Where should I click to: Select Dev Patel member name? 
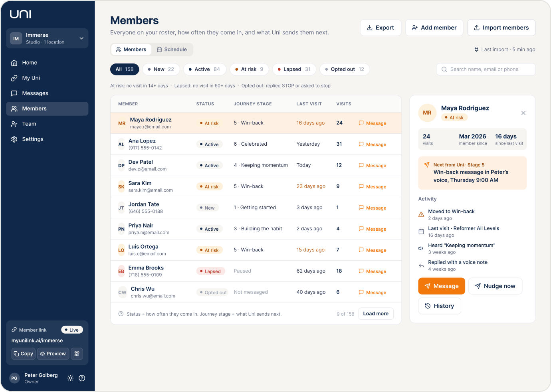click(141, 162)
